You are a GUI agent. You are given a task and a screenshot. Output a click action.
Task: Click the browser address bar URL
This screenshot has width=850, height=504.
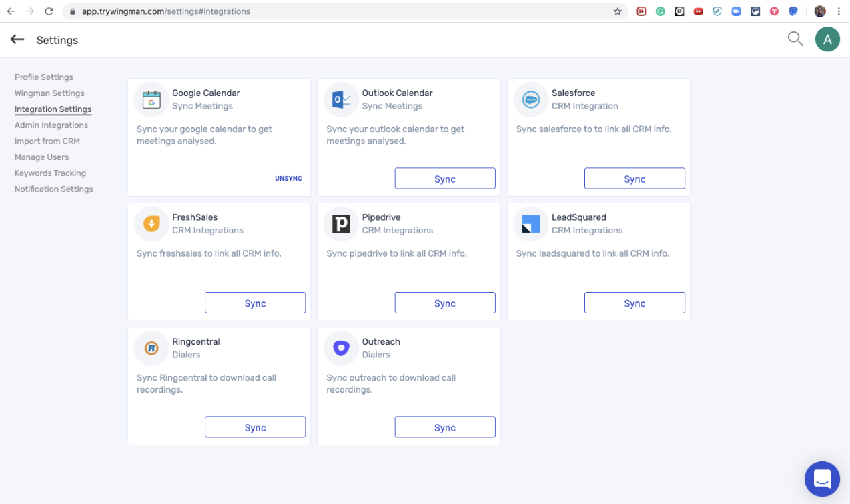(165, 11)
